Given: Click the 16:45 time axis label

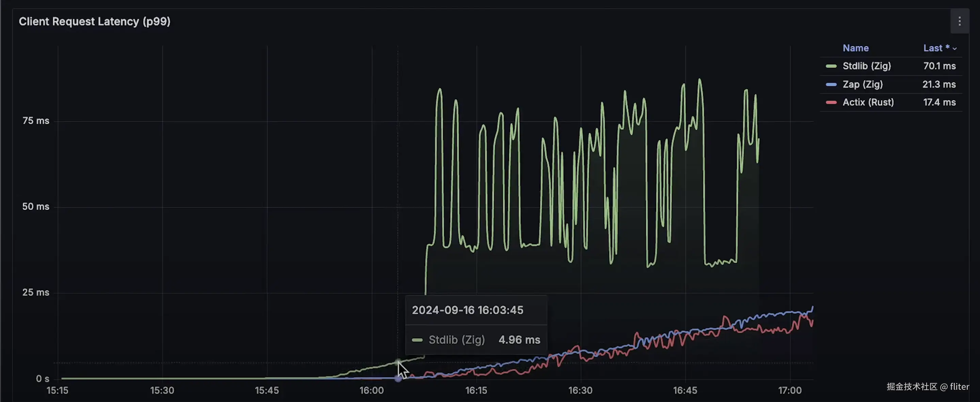Looking at the screenshot, I should pyautogui.click(x=685, y=390).
